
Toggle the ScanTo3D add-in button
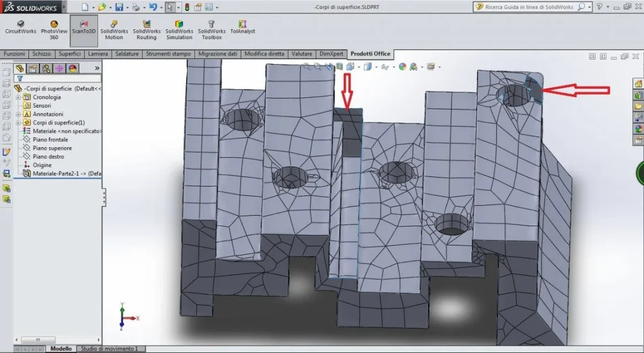[x=84, y=28]
